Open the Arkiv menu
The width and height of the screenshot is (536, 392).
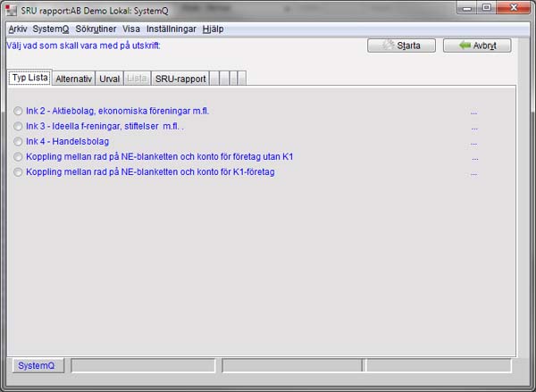[x=18, y=29]
